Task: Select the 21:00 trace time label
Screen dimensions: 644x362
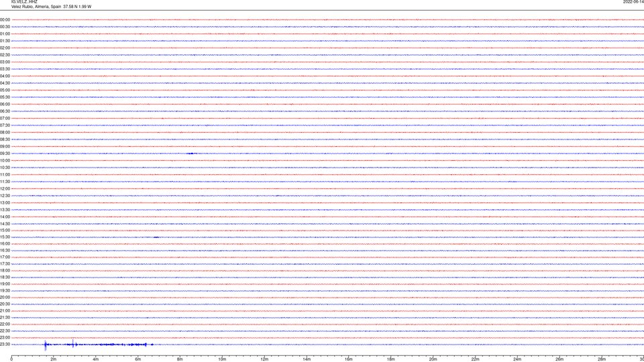Action: pos(5,310)
